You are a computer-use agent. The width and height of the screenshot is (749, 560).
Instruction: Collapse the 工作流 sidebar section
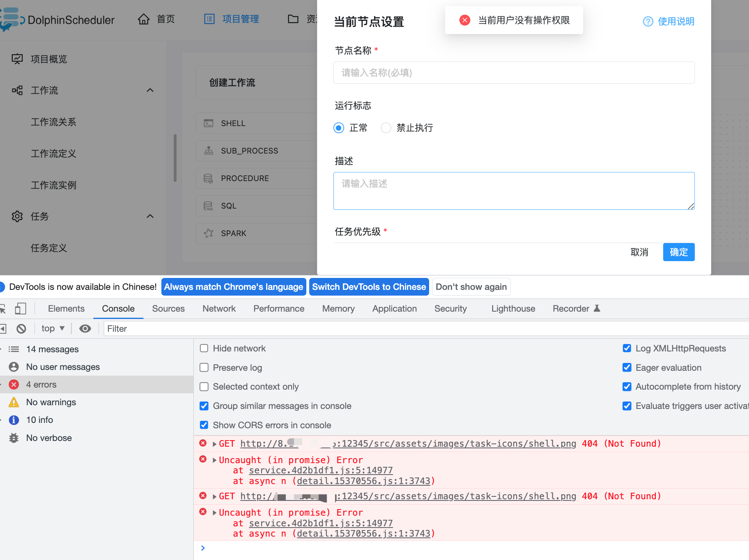click(150, 90)
